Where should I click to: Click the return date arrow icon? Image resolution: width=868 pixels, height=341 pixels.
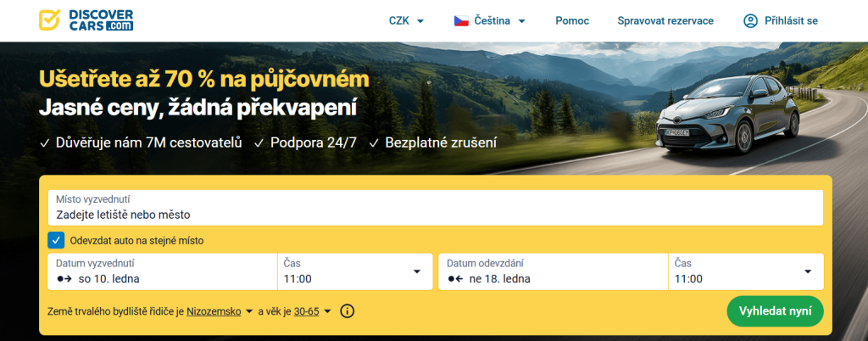click(454, 278)
